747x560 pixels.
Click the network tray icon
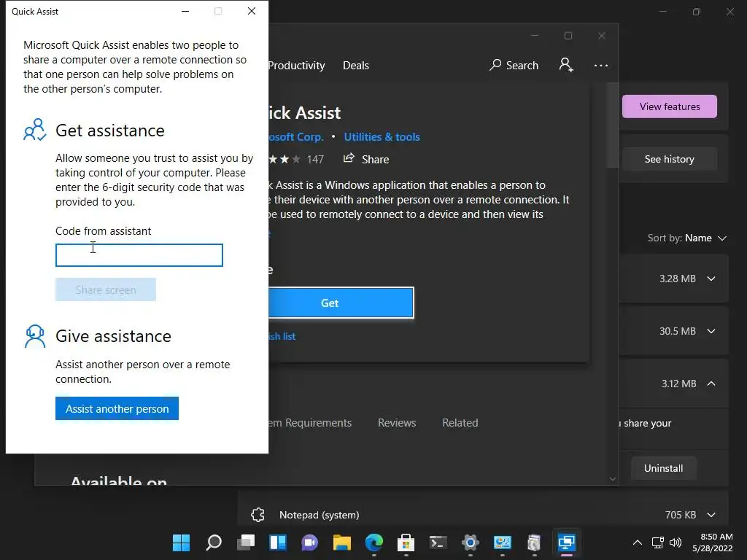pyautogui.click(x=657, y=542)
